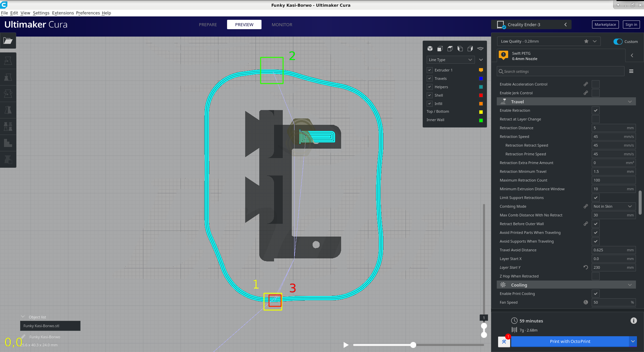
Task: Select the support lines block tool
Action: (x=8, y=159)
